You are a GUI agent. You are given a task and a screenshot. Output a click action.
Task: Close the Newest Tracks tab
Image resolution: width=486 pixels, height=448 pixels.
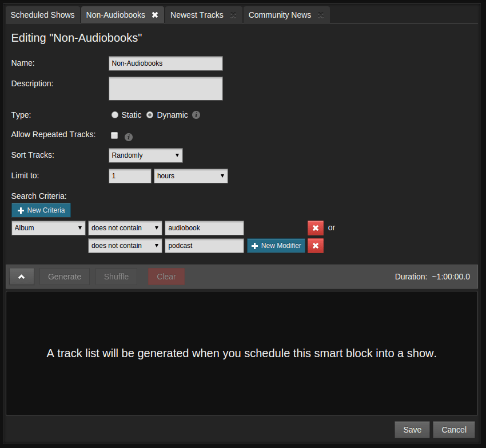pos(233,14)
